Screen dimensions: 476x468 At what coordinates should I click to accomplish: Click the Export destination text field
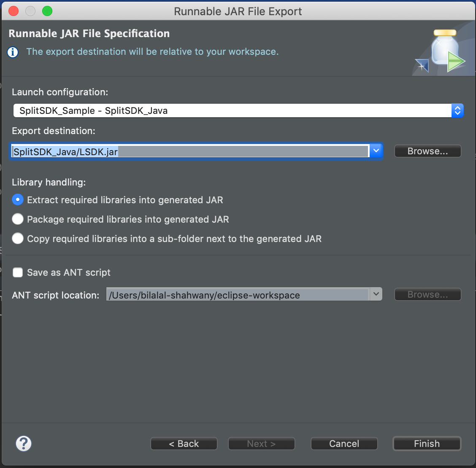click(x=190, y=151)
